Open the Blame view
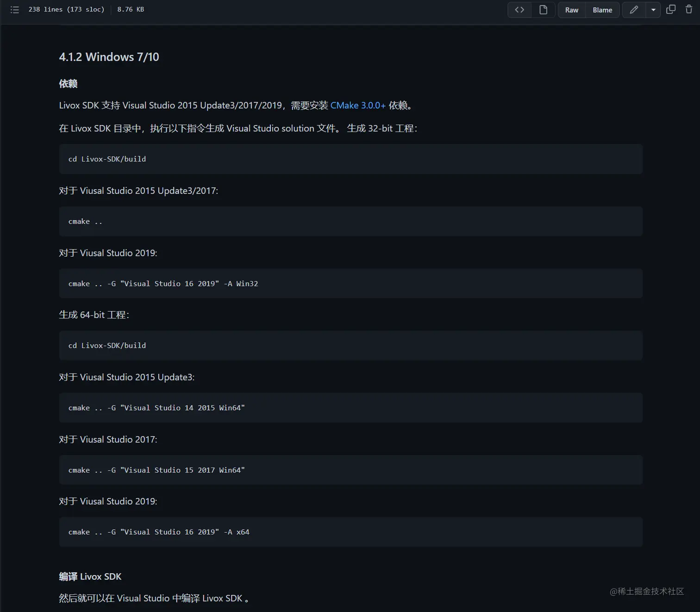700x612 pixels. pyautogui.click(x=602, y=10)
